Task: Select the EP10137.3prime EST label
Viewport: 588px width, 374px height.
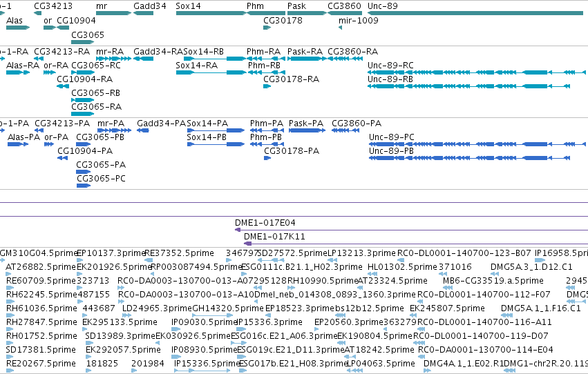Action: tap(111, 253)
